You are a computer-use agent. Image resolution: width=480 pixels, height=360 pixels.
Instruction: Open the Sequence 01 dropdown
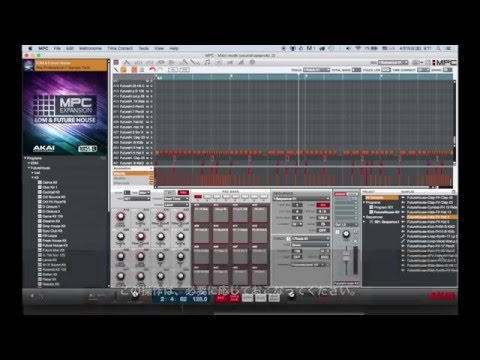point(301,199)
